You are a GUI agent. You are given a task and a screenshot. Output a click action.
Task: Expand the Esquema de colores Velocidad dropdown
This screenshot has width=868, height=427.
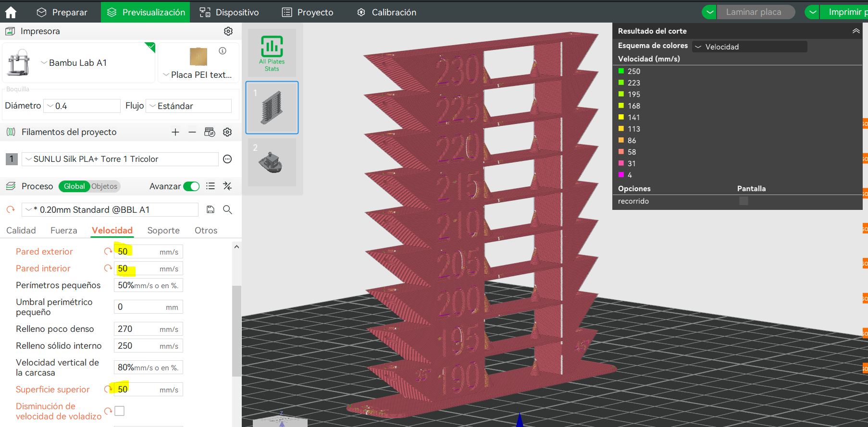pos(750,47)
